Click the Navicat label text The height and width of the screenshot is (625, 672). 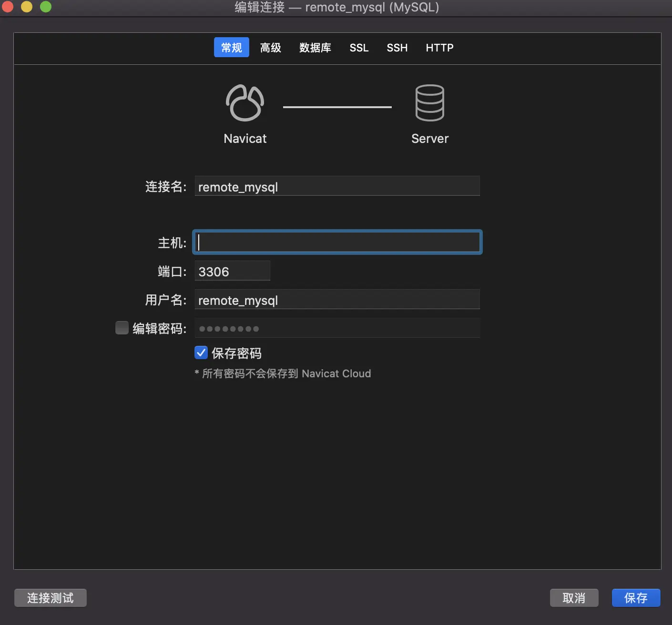245,139
